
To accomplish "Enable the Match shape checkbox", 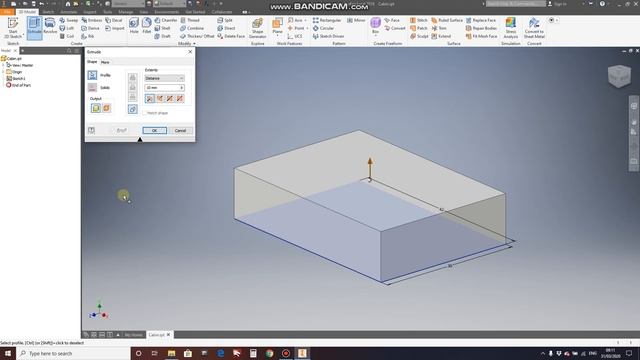I will [144, 113].
